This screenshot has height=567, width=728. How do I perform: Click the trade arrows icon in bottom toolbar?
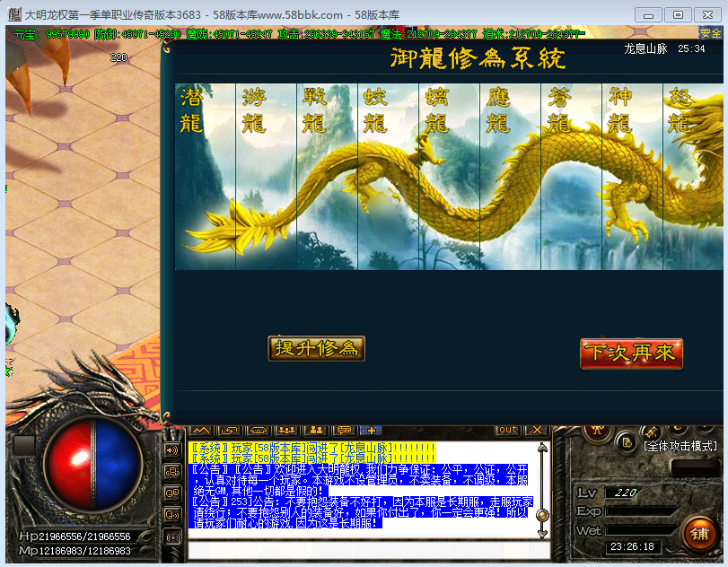[230, 431]
